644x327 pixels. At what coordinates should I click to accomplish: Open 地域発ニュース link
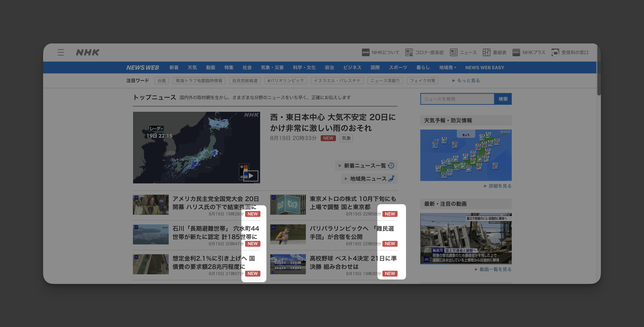[369, 179]
